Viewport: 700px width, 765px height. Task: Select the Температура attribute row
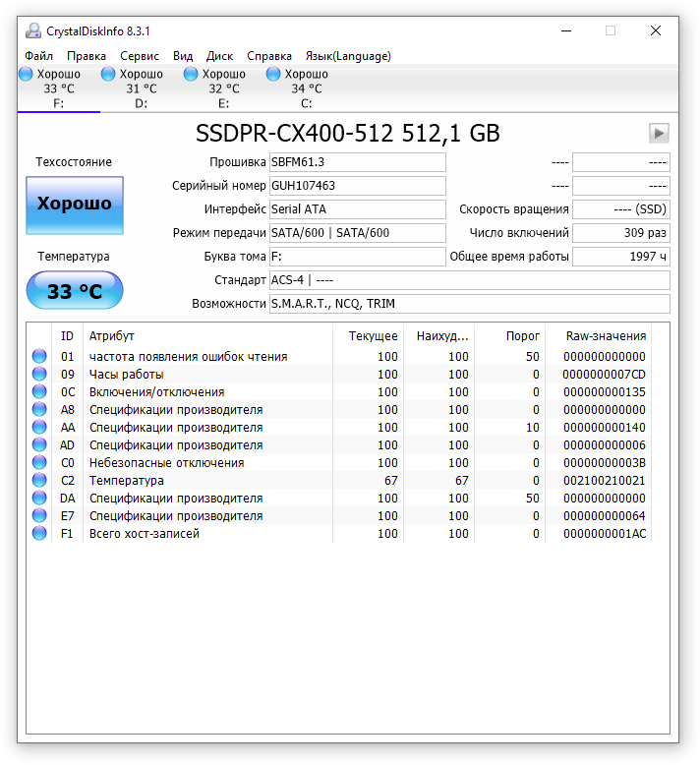click(x=339, y=481)
